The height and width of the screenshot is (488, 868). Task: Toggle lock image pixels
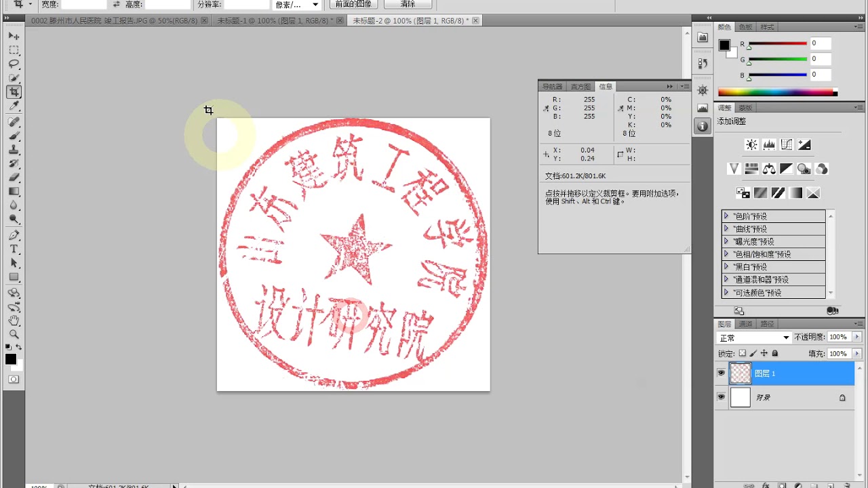click(753, 353)
